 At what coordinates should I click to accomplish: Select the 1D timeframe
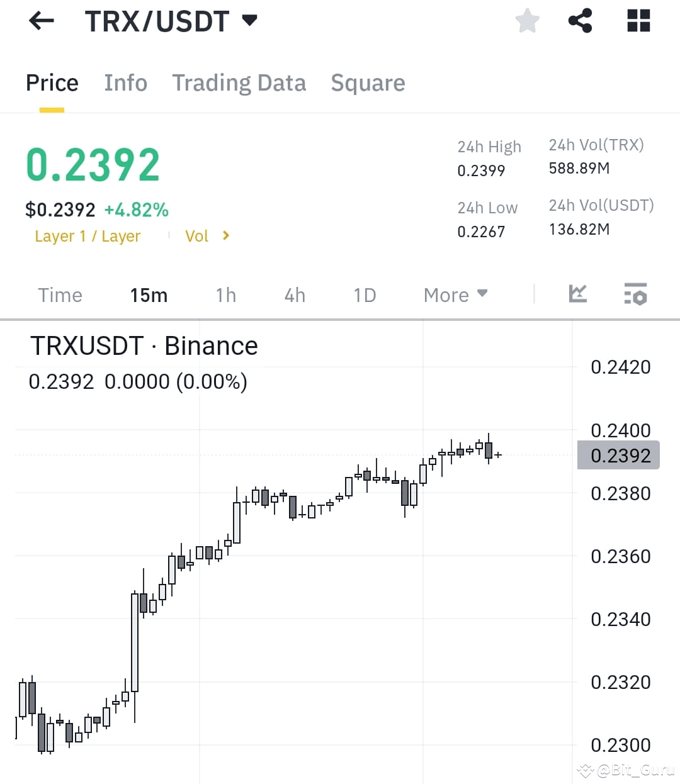click(364, 294)
